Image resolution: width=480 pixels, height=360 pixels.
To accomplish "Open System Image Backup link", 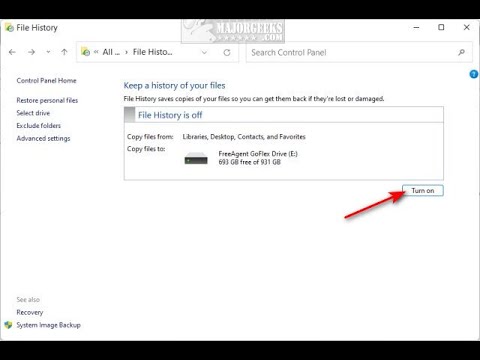I will click(49, 325).
